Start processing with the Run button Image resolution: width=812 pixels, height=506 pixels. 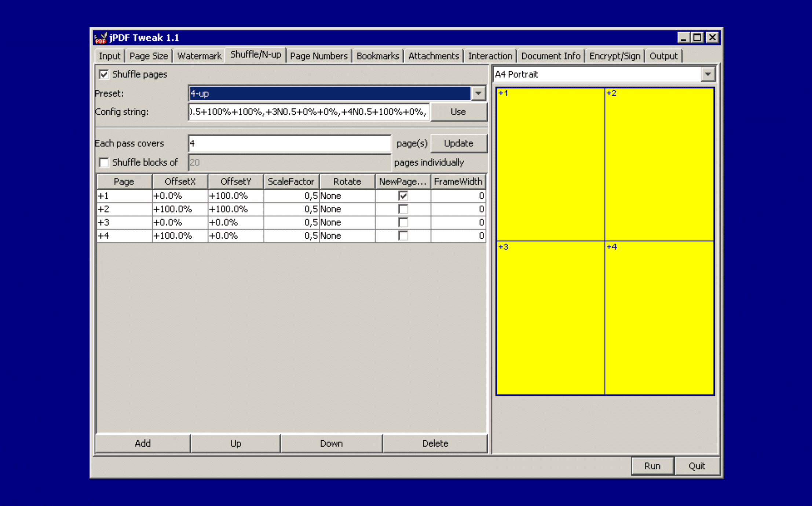click(x=652, y=466)
